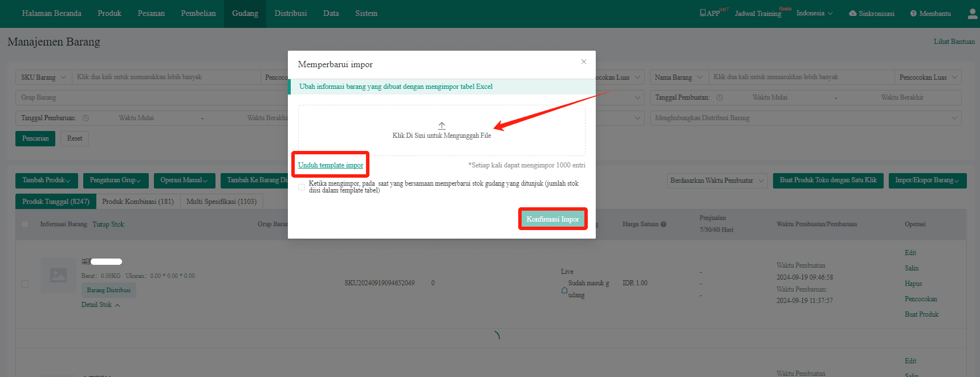Click the Sinkronisasi cloud icon
The image size is (980, 377).
point(853,14)
